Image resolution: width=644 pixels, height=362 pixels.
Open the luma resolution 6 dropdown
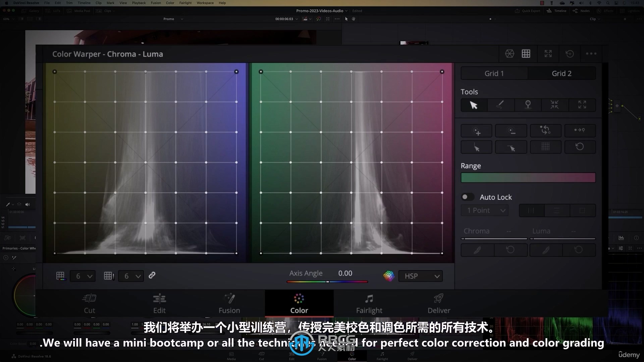click(x=131, y=276)
